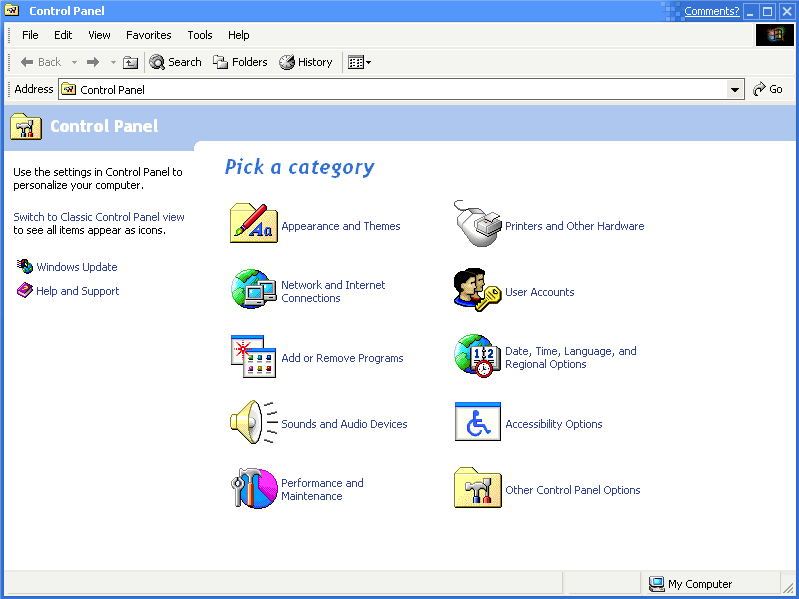The width and height of the screenshot is (799, 599).
Task: Click the Windows Update icon in sidebar
Action: tap(24, 266)
